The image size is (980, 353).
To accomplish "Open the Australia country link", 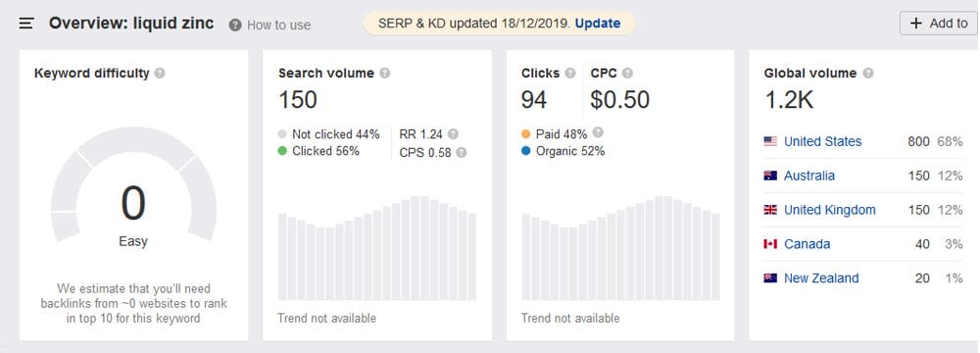I will point(809,176).
